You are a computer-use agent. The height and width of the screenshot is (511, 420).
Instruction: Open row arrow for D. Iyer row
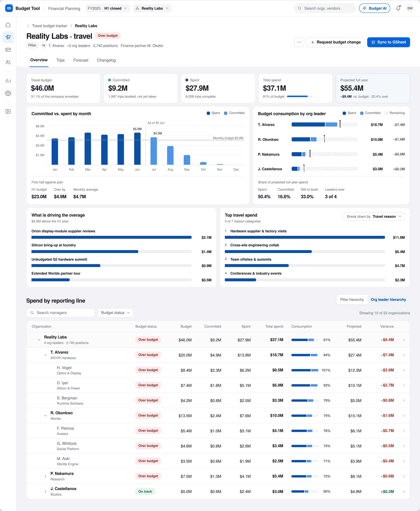coord(404,385)
